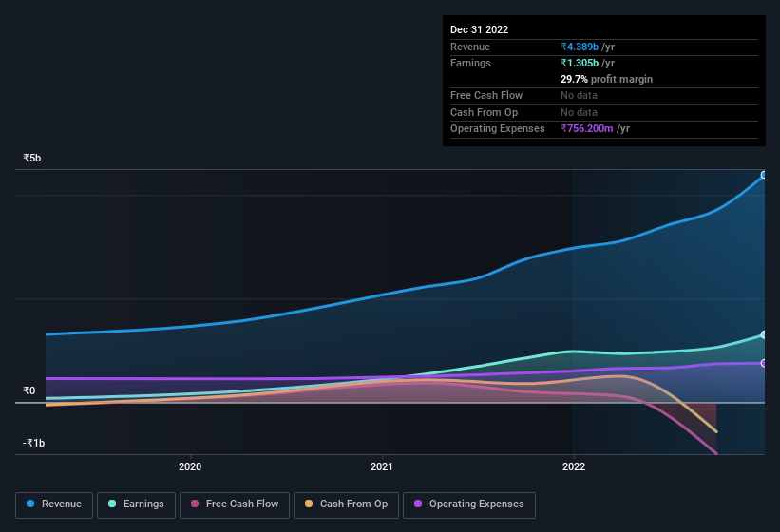780x532 pixels.
Task: Toggle the Free Cash Flow legend button
Action: click(235, 504)
